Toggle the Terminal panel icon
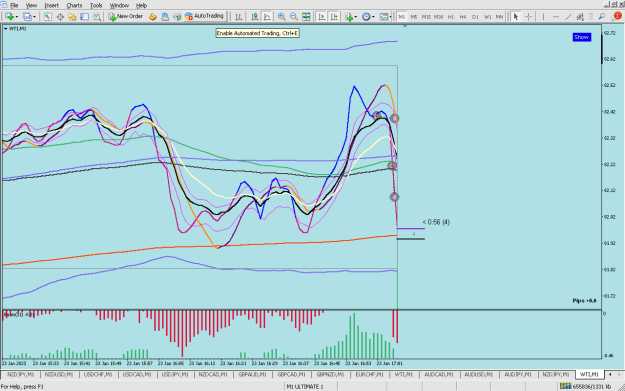The image size is (625, 391). (x=85, y=16)
